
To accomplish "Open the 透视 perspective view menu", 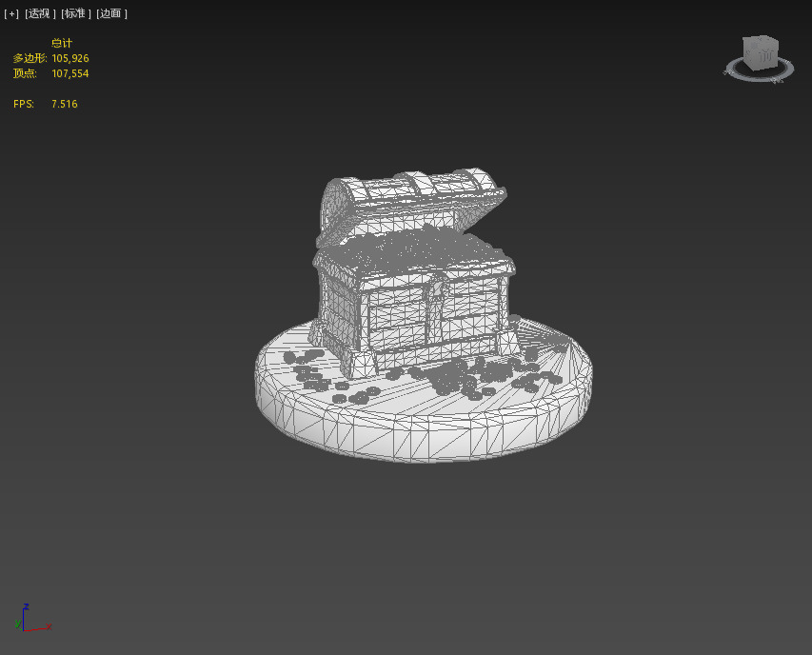I will (x=40, y=14).
